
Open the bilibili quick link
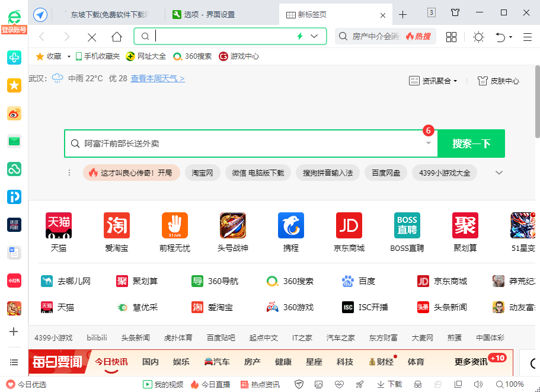[97, 338]
